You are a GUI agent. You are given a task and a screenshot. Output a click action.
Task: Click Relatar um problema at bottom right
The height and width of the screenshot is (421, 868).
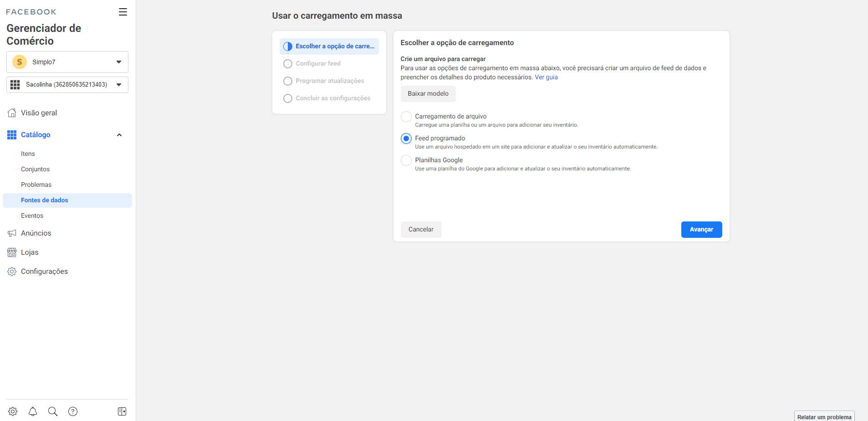click(824, 417)
